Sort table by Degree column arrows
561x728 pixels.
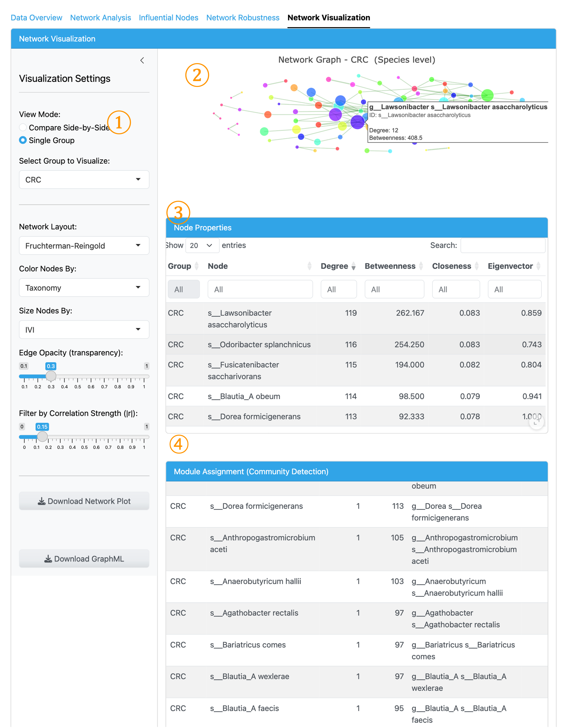coord(354,266)
